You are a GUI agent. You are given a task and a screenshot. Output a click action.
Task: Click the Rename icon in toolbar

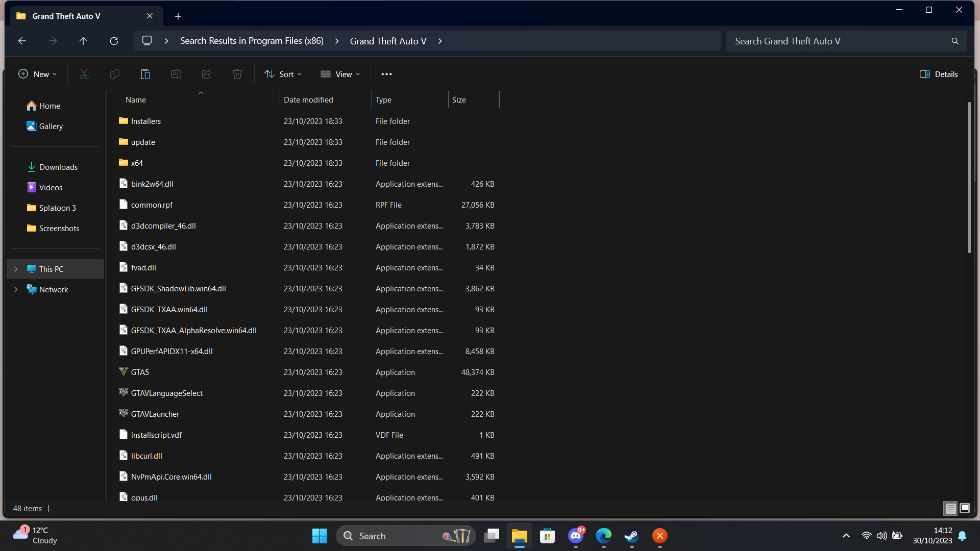(176, 74)
